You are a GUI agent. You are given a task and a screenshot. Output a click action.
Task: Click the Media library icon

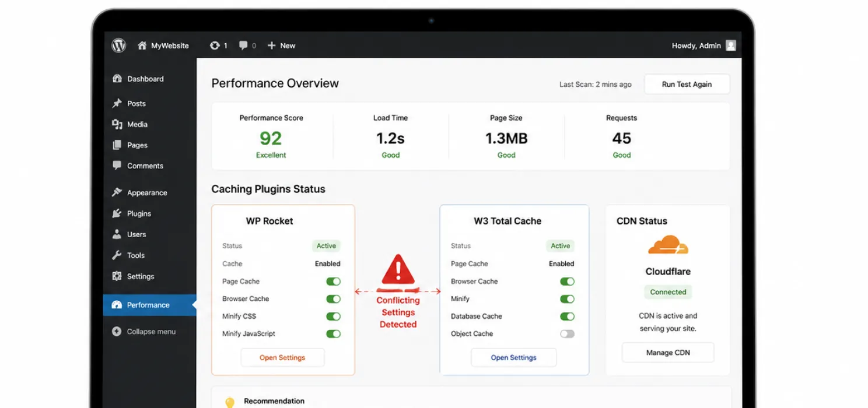pyautogui.click(x=117, y=124)
